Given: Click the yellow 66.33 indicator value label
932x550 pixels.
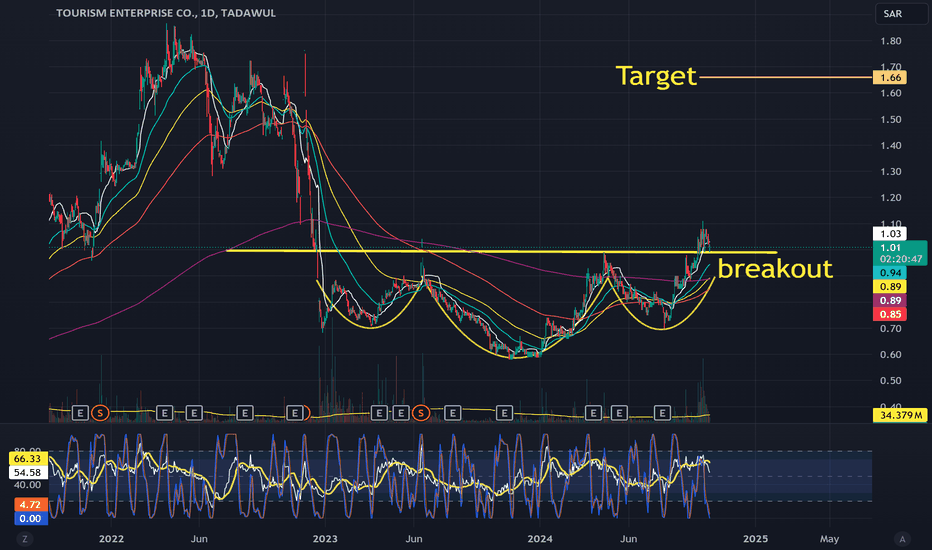Looking at the screenshot, I should (x=27, y=458).
